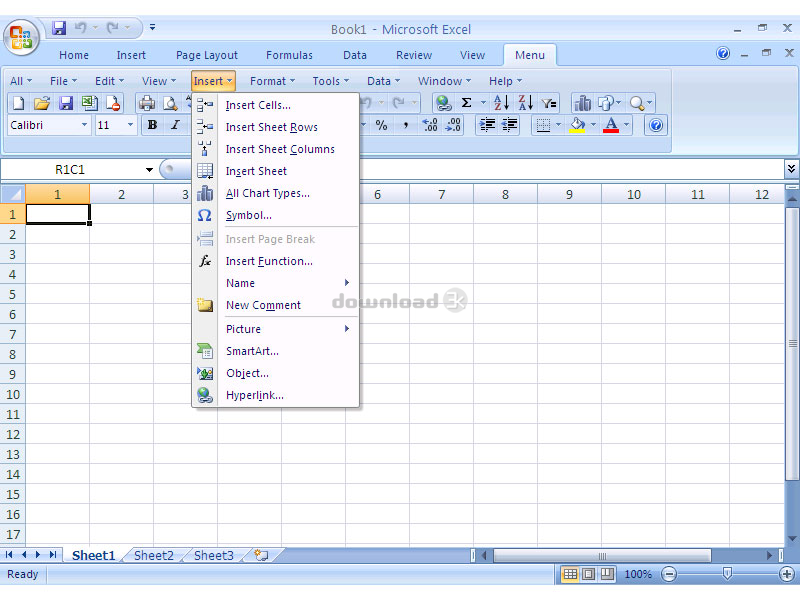Open the Font Color dropdown arrow
Viewport: 800px width, 600px height.
[x=627, y=125]
